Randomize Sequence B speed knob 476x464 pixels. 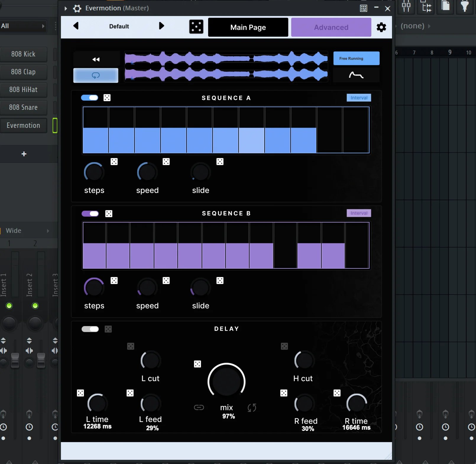(166, 281)
